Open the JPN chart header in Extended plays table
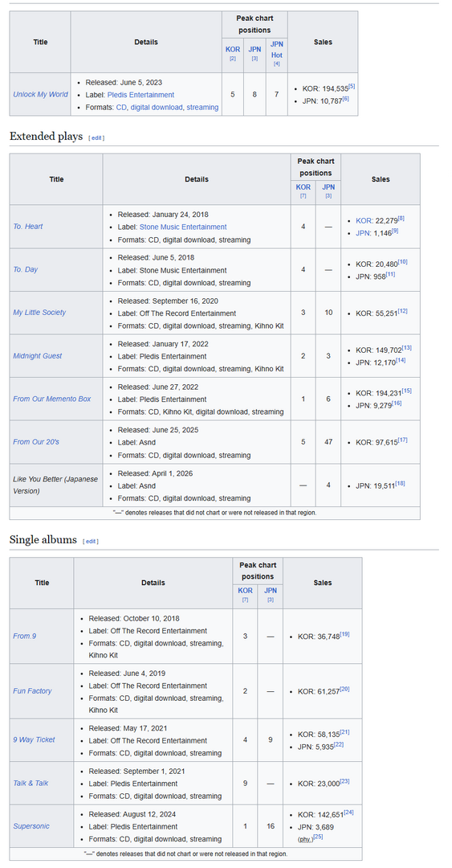The height and width of the screenshot is (868, 452). [328, 187]
